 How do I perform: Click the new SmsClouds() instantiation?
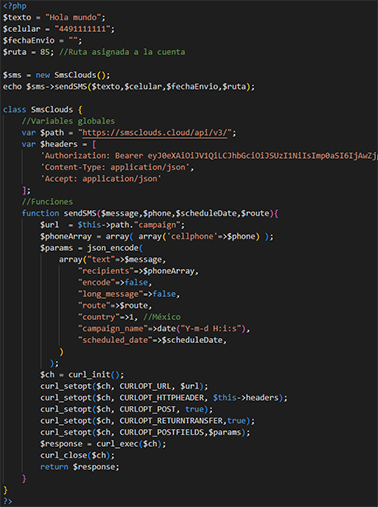point(73,75)
